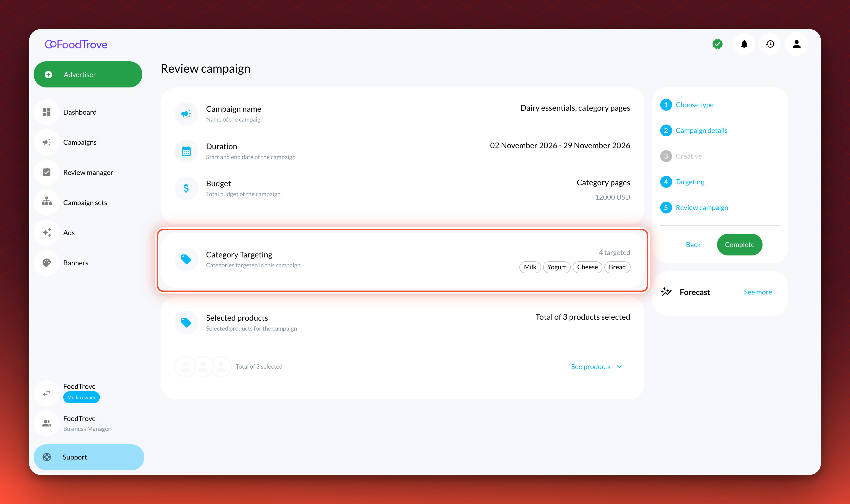Screen dimensions: 850x504
Task: Click the Back link
Action: 693,245
